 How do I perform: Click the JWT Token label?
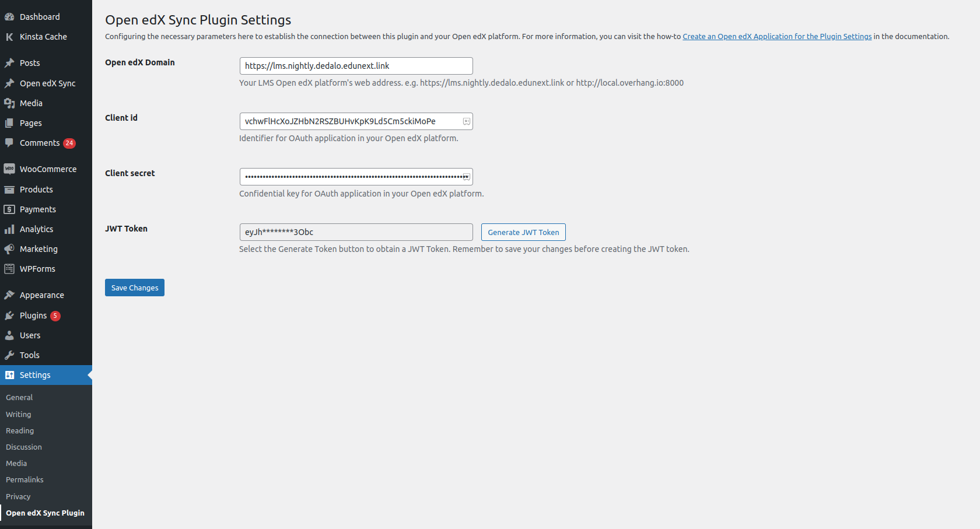126,229
